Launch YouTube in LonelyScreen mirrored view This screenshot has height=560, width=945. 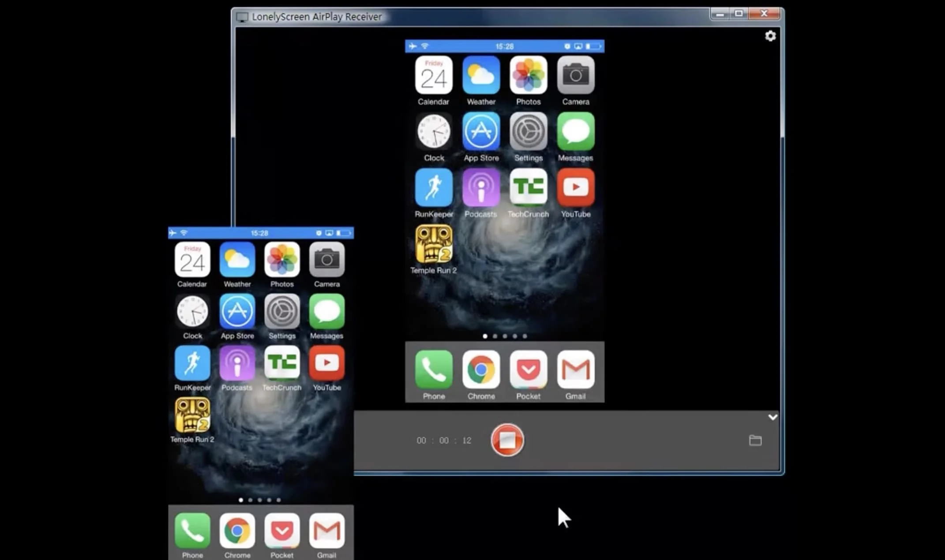576,187
